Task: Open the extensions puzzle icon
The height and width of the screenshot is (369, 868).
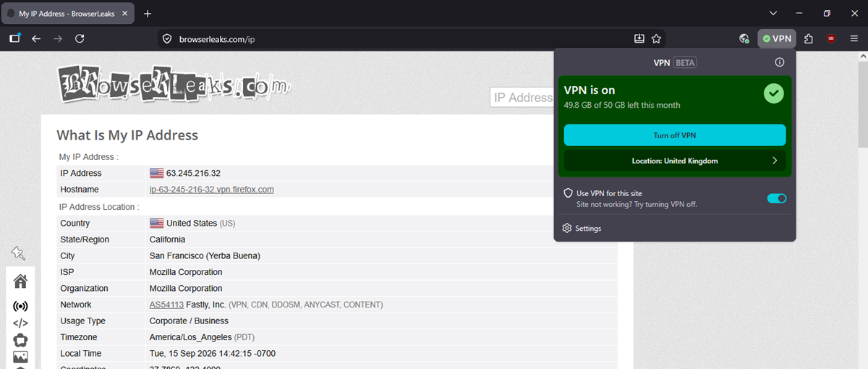Action: point(809,38)
